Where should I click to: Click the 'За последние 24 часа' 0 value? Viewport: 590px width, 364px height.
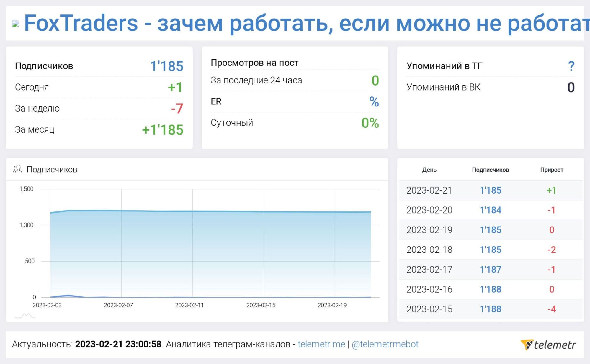click(375, 81)
